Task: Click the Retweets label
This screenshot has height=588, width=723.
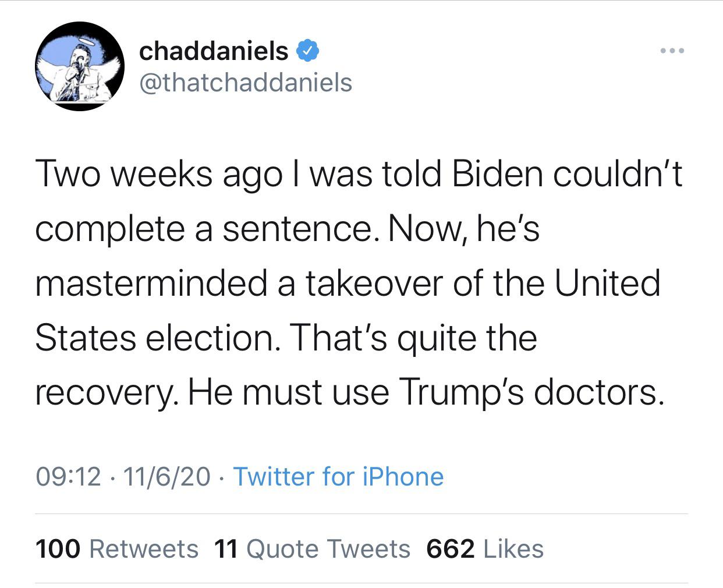Action: [144, 548]
